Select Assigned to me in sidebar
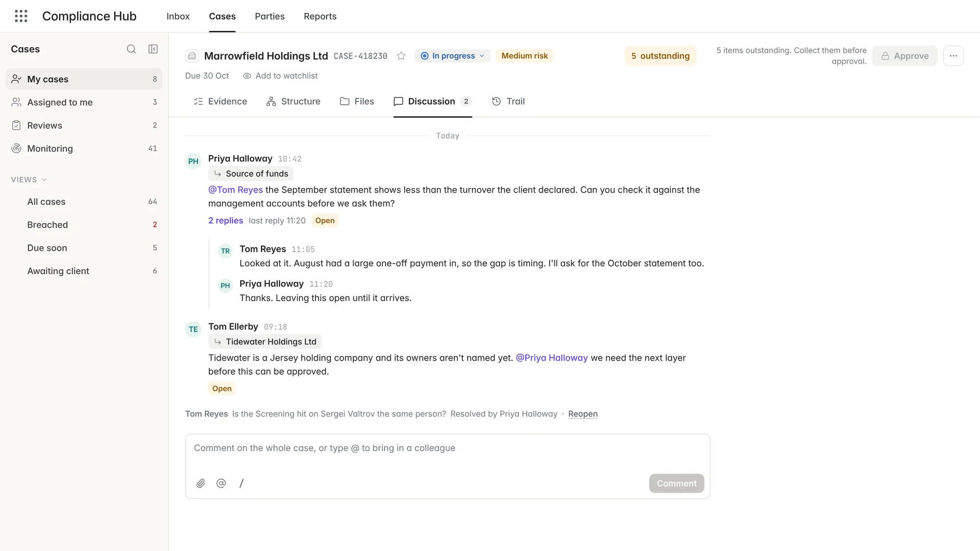The image size is (980, 551). pos(84,102)
